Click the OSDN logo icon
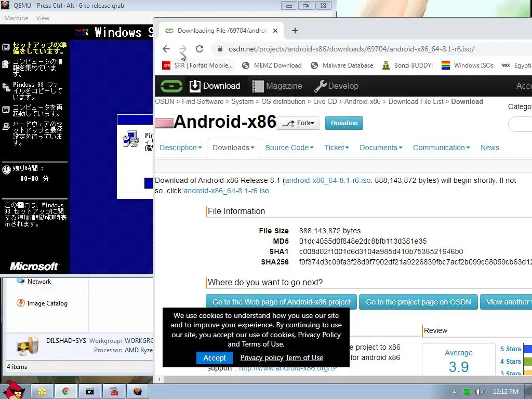Viewport: 532px width, 399px height. click(171, 86)
